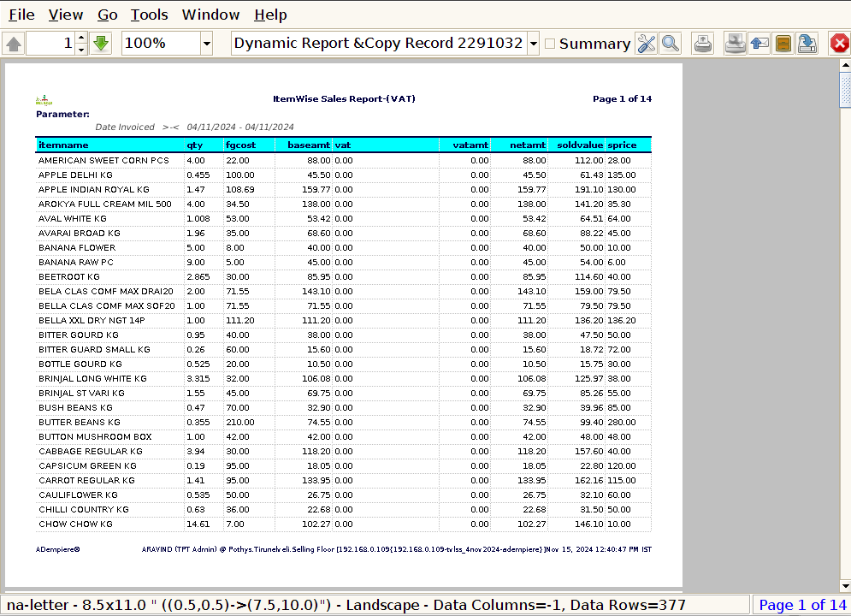
Task: Select 'BITTER GOURD KG' item name
Action: 78,335
